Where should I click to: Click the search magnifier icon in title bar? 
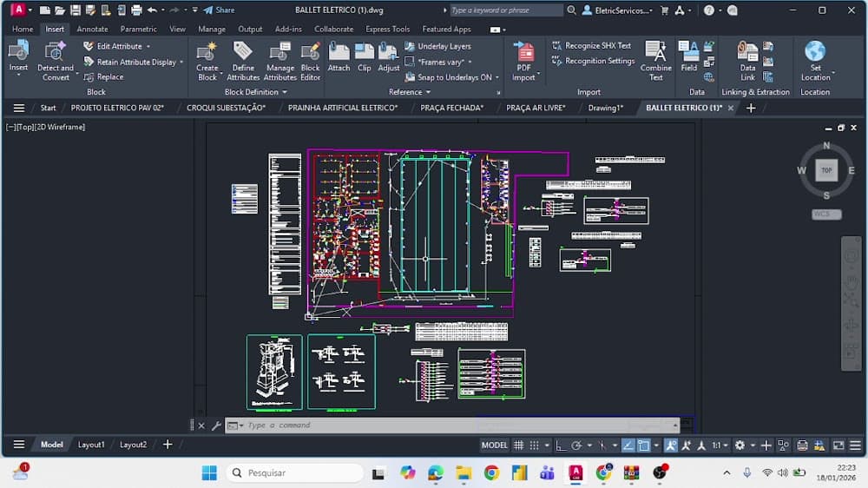click(571, 10)
